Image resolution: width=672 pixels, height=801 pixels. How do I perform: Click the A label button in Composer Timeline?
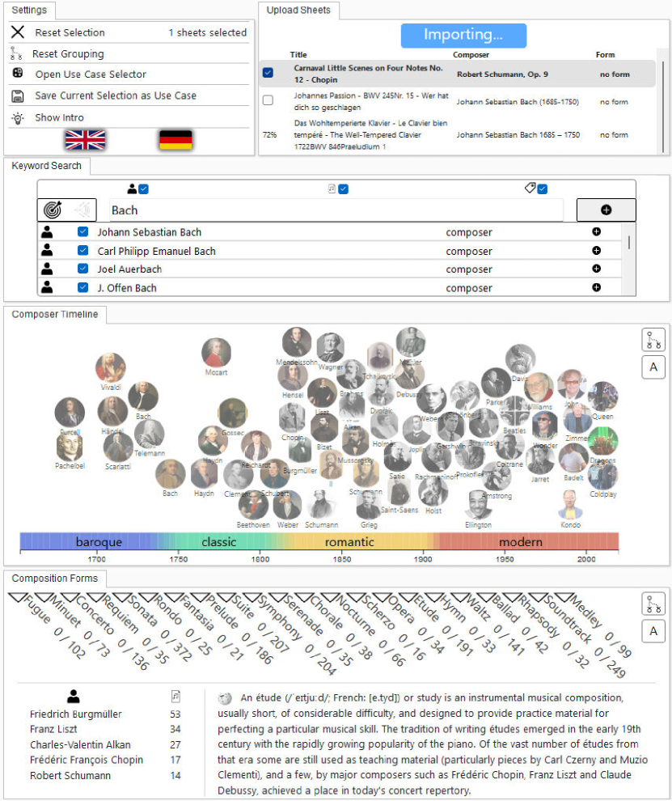click(x=653, y=367)
